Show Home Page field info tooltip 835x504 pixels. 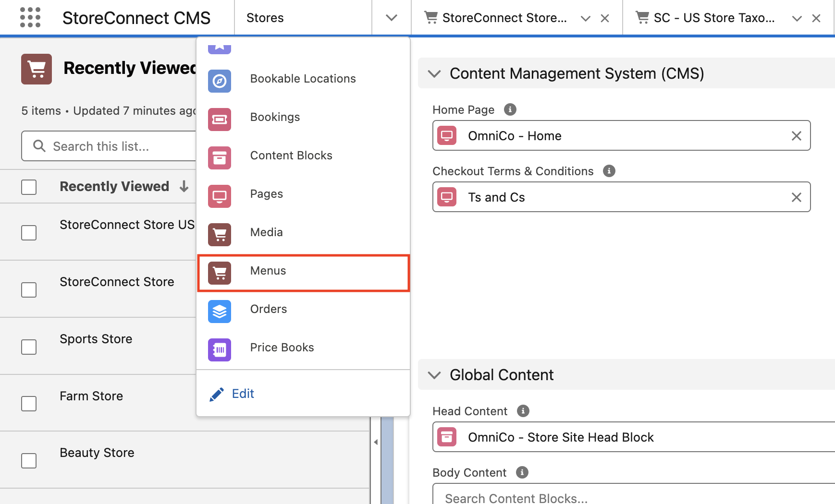[510, 109]
